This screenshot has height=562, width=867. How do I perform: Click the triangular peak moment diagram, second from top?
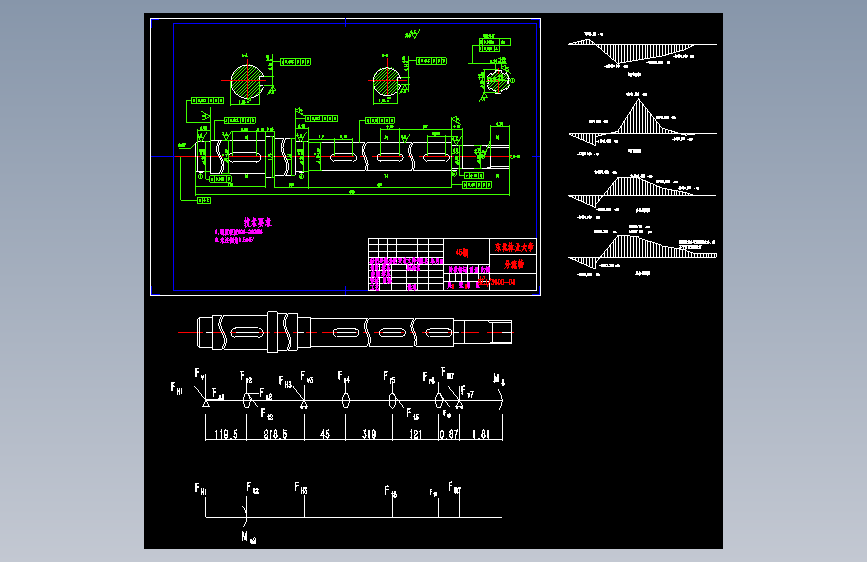point(642,122)
